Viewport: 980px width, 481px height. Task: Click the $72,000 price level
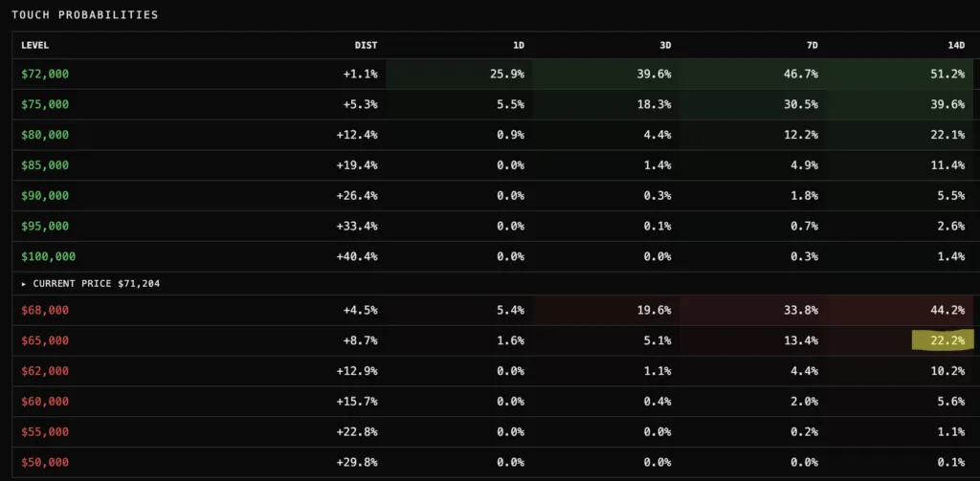click(x=44, y=74)
